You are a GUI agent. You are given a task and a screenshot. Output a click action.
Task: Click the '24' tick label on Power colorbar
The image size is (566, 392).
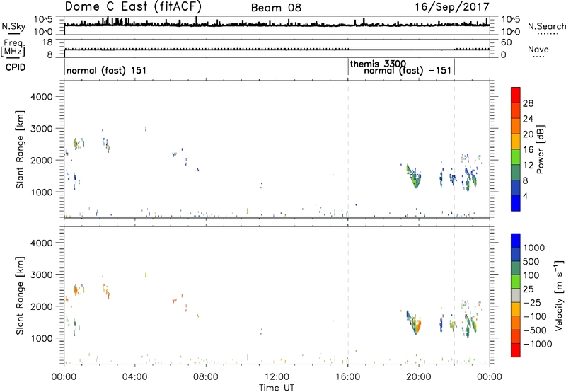point(528,119)
